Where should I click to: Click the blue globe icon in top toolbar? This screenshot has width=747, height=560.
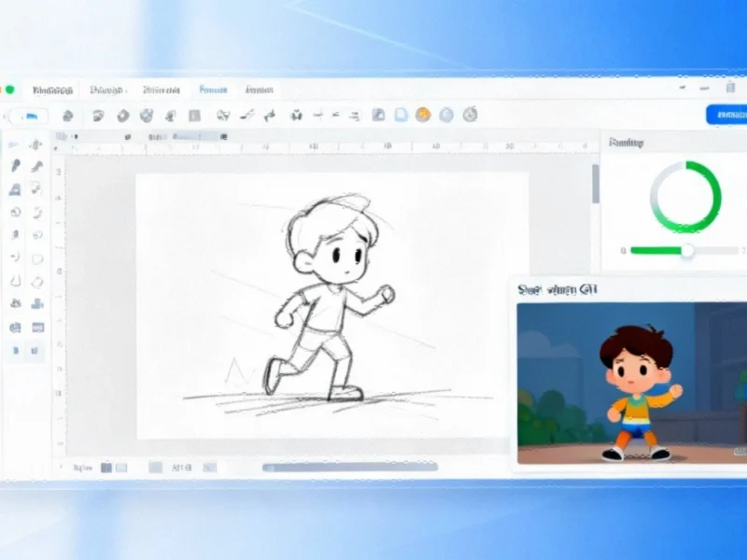(x=446, y=115)
